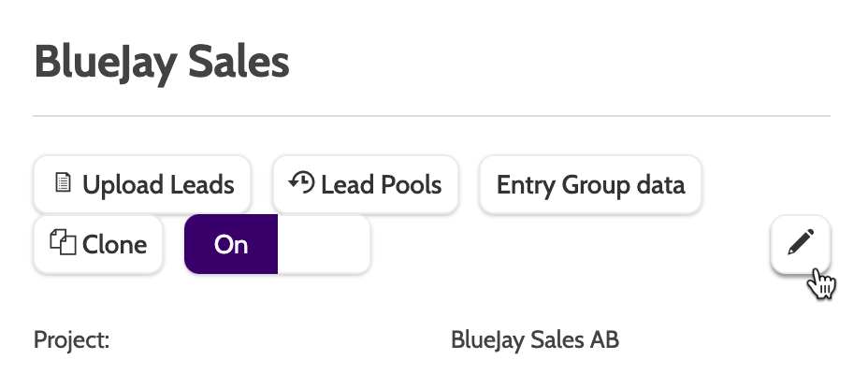The width and height of the screenshot is (868, 374).
Task: Click the purple On segment of the switch
Action: (231, 244)
